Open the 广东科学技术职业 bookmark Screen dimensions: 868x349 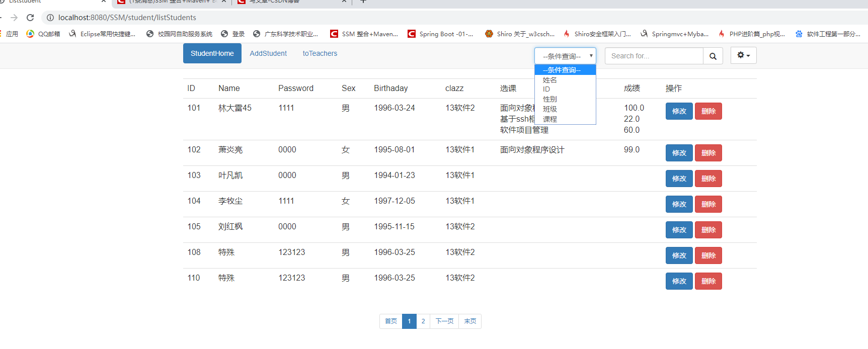click(285, 34)
